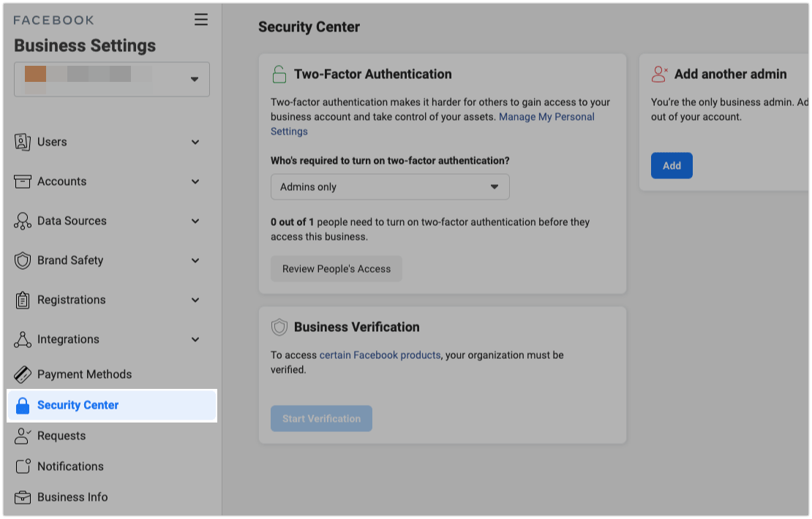Click the Notifications icon
The height and width of the screenshot is (519, 812).
coord(23,466)
